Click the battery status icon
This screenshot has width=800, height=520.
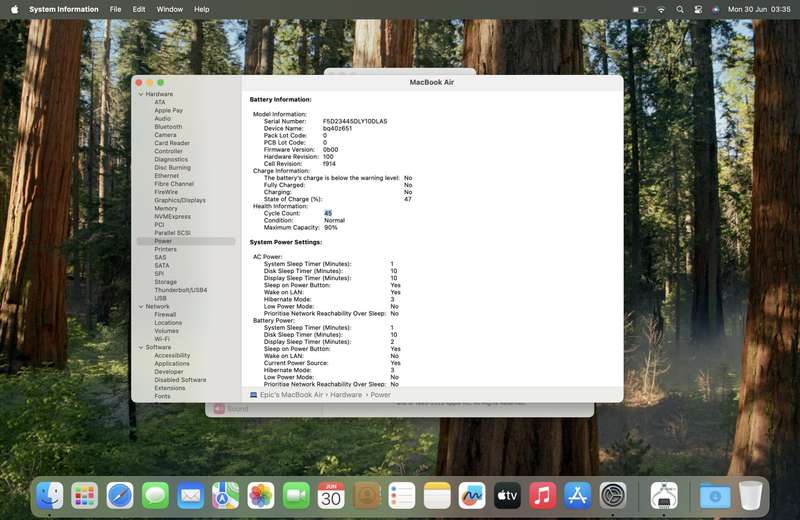coord(639,9)
